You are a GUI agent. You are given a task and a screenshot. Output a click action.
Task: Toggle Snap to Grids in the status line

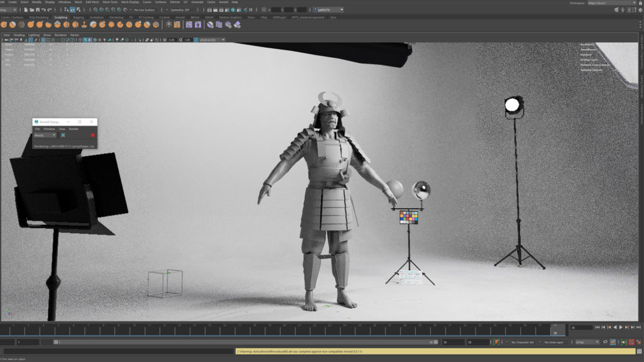tap(95, 9)
